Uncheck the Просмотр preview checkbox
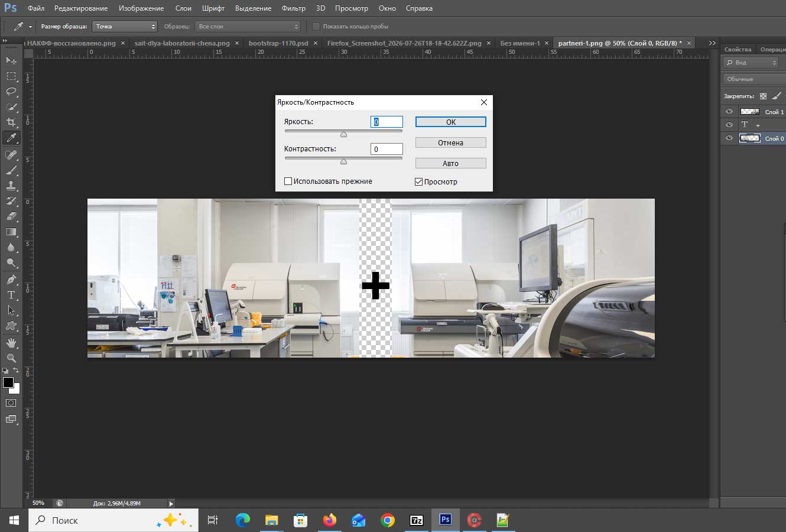Image resolution: width=786 pixels, height=532 pixels. (419, 181)
